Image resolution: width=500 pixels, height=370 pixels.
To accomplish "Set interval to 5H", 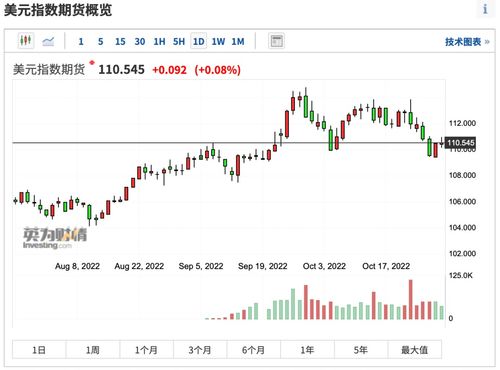I will pos(179,42).
